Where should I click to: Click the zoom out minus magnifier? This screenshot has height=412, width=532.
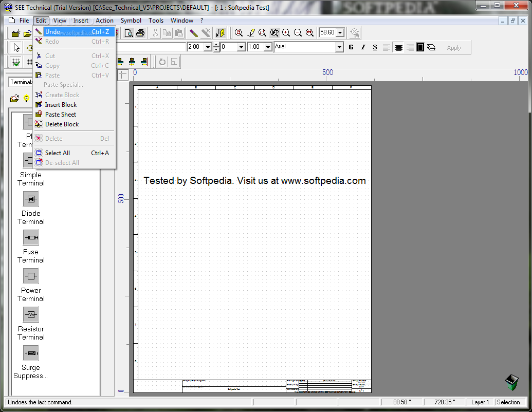298,32
